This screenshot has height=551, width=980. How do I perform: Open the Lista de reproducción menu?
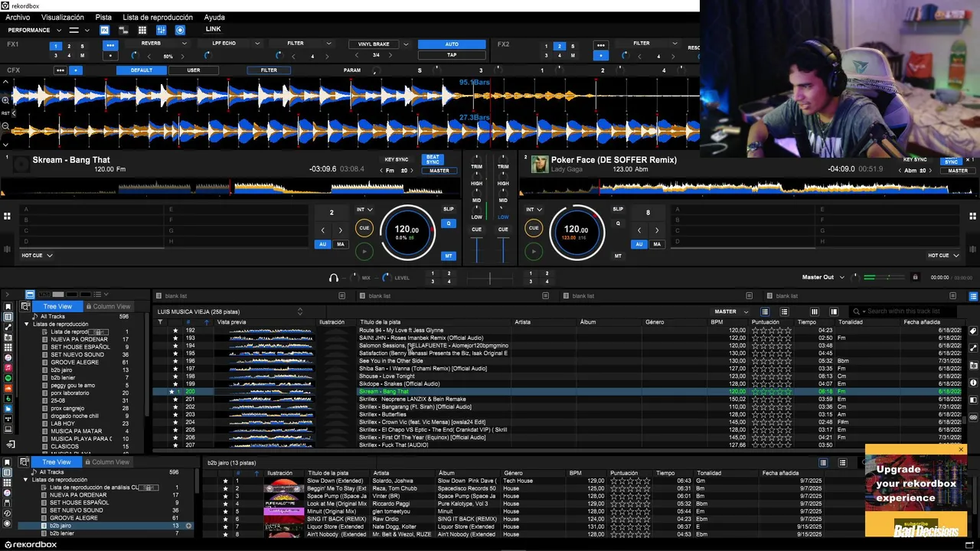pyautogui.click(x=158, y=17)
